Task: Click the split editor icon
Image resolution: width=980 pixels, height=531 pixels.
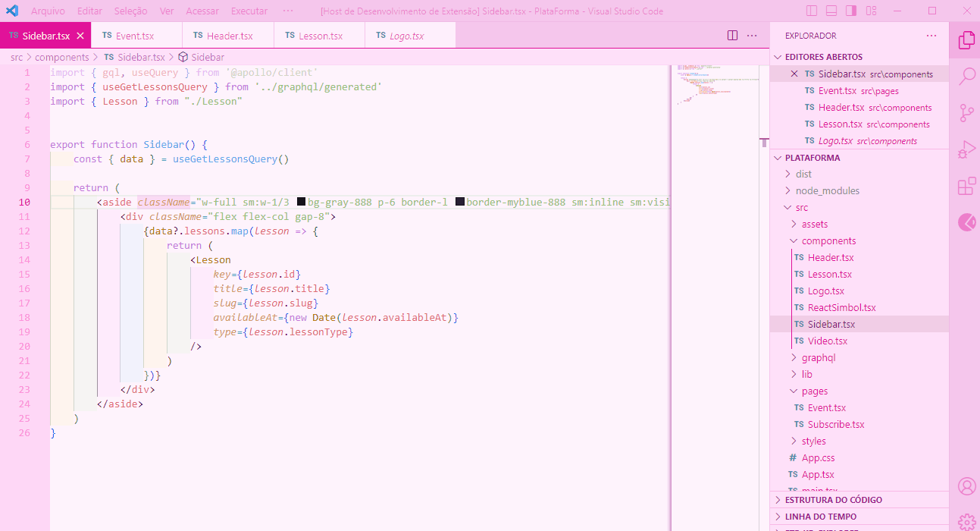Action: pyautogui.click(x=731, y=35)
